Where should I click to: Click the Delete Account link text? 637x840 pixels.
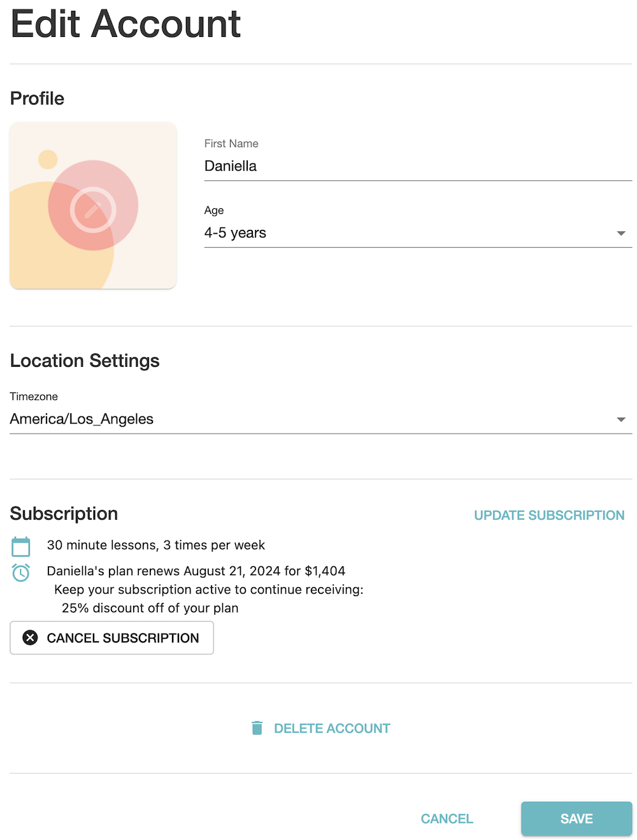click(x=332, y=728)
